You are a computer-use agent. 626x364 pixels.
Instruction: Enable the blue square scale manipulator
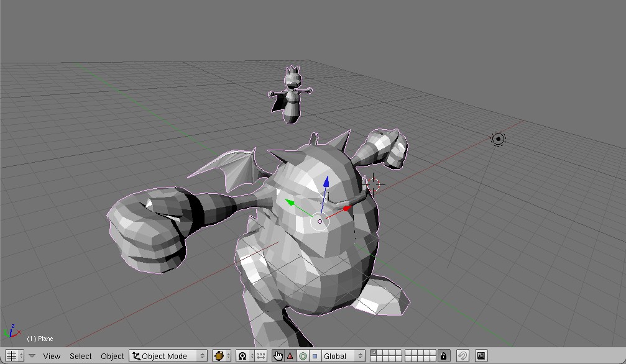[315, 356]
